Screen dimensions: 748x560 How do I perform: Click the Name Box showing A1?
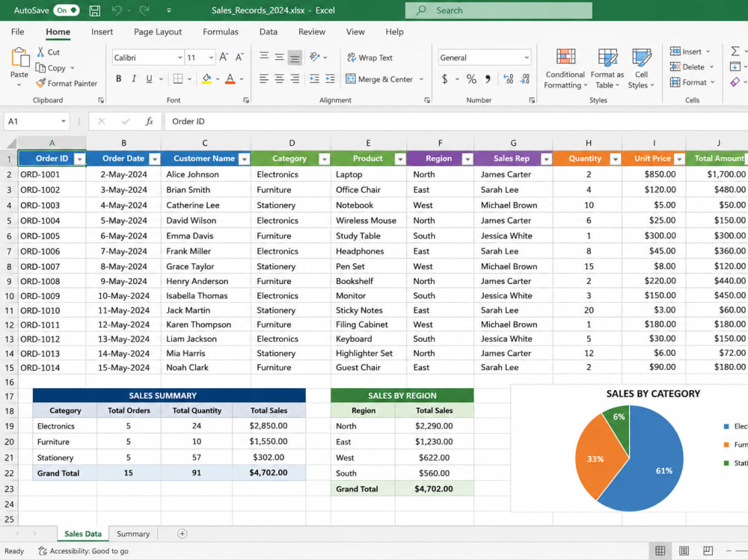click(36, 121)
